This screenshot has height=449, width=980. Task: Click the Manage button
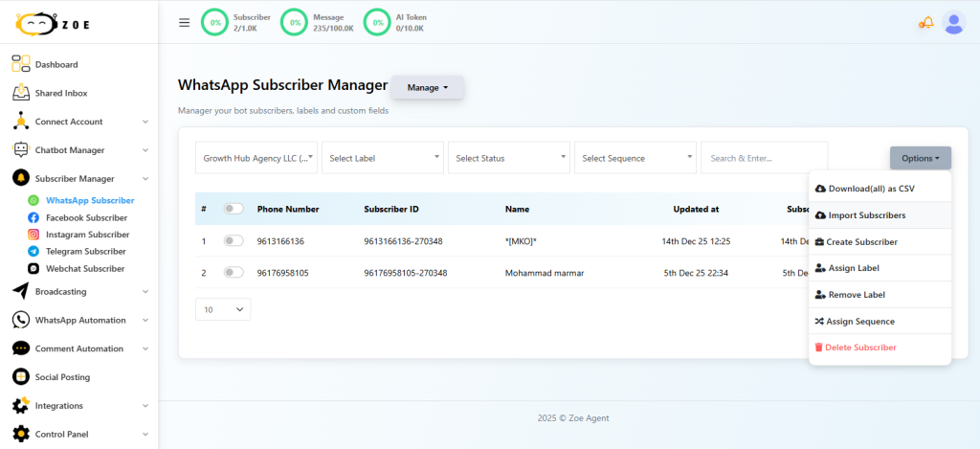click(x=427, y=88)
